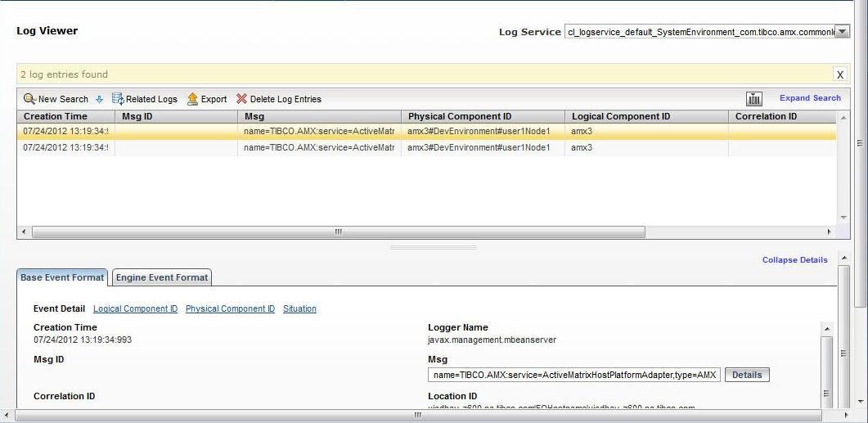Sort by Msg ID column header

pyautogui.click(x=176, y=116)
